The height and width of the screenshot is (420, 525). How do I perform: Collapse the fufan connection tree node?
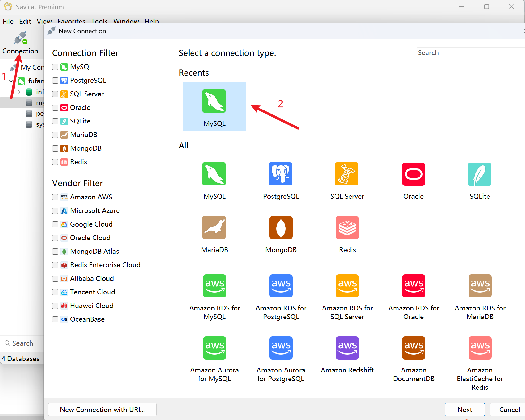coord(11,81)
